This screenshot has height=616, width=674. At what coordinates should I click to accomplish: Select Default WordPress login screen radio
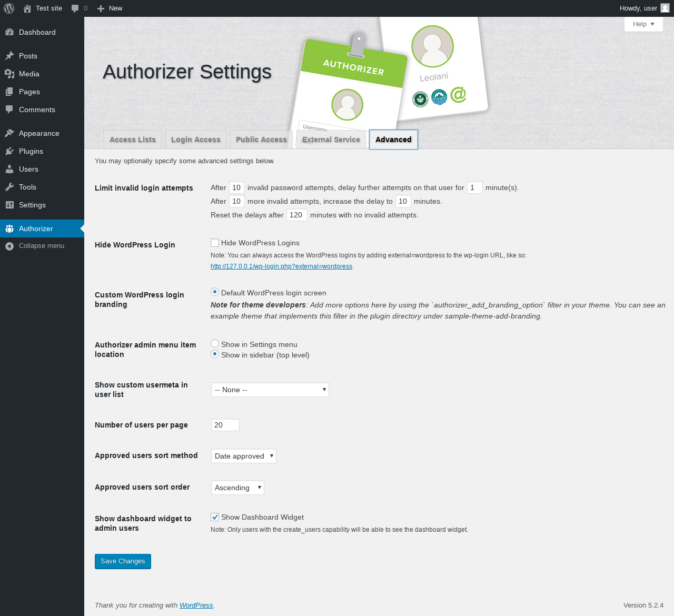[215, 292]
